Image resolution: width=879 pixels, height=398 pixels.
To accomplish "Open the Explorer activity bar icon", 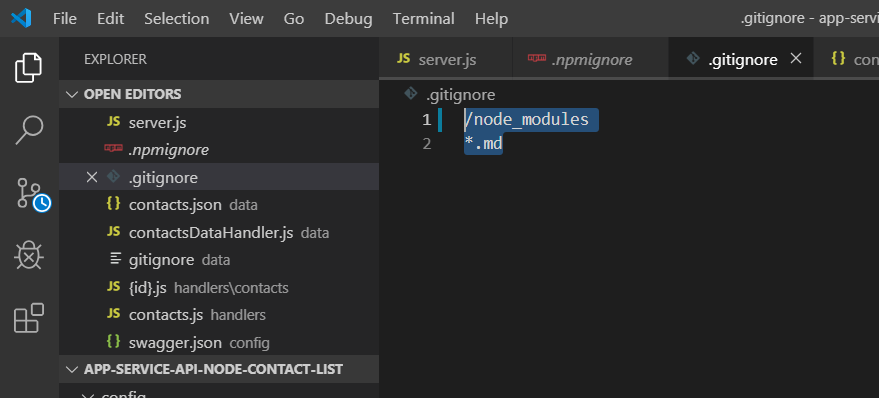I will (x=28, y=68).
